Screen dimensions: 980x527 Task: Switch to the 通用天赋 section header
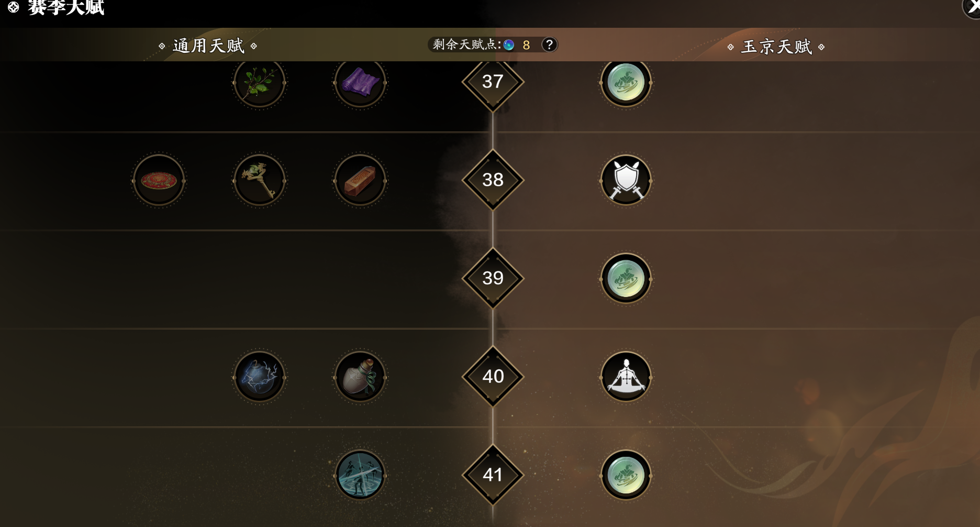208,46
